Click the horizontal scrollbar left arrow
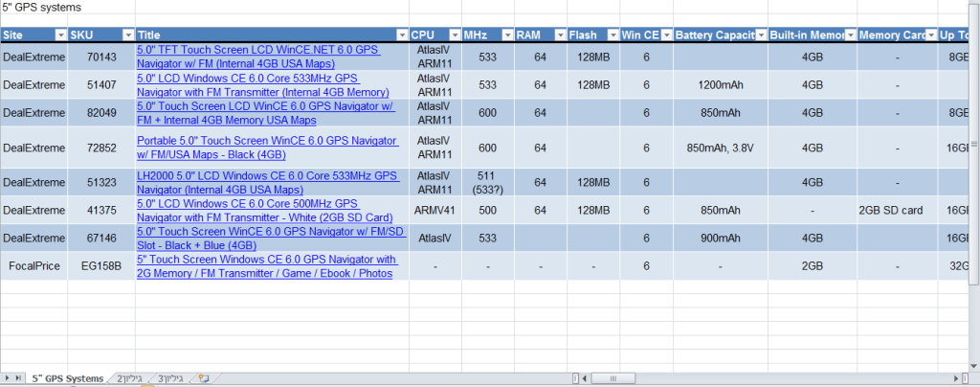Screen dimensions: 980x387 [585, 379]
